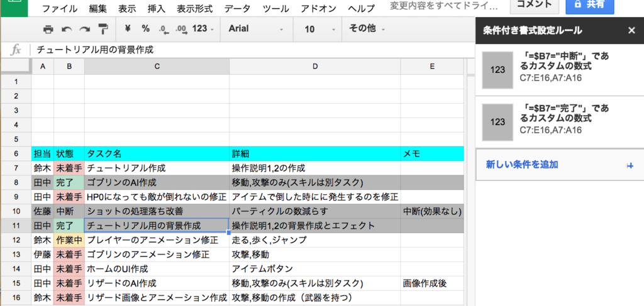The height and width of the screenshot is (306, 644).
Task: Undo the last action with undo arrow
Action: [67, 29]
